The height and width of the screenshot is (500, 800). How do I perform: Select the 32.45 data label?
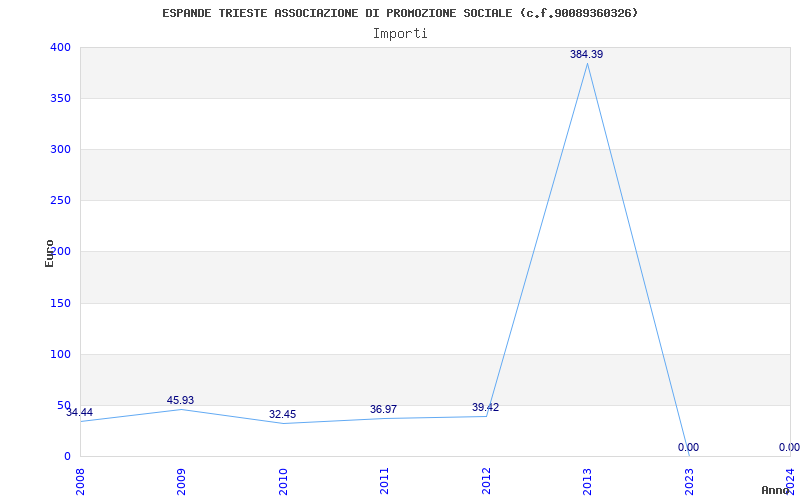282,414
